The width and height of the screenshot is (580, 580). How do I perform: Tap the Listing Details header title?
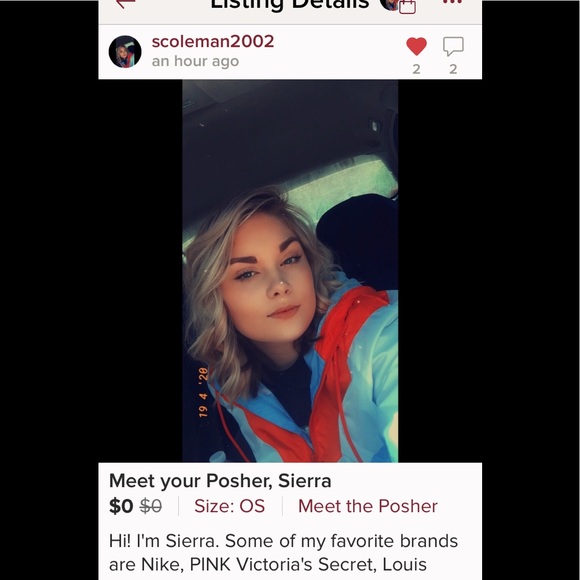[x=290, y=4]
